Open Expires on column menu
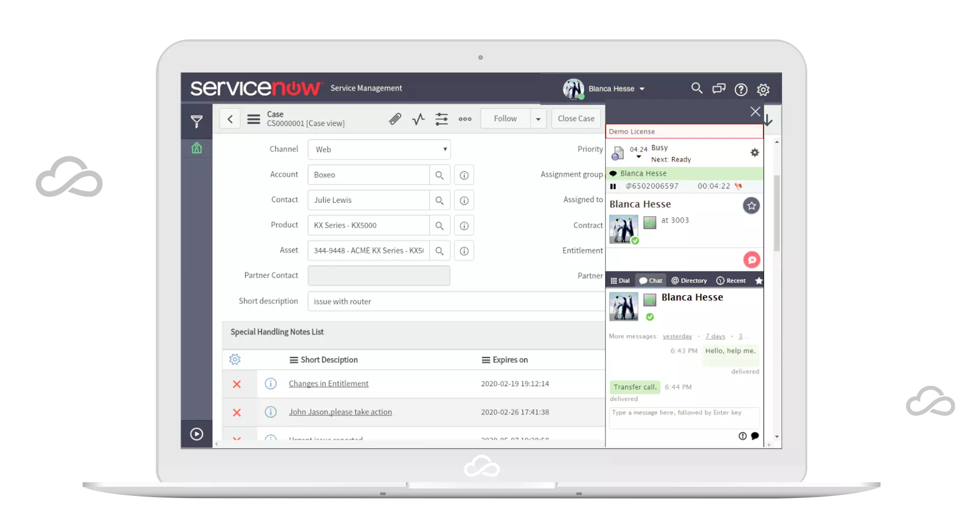The height and width of the screenshot is (523, 980). pos(486,360)
